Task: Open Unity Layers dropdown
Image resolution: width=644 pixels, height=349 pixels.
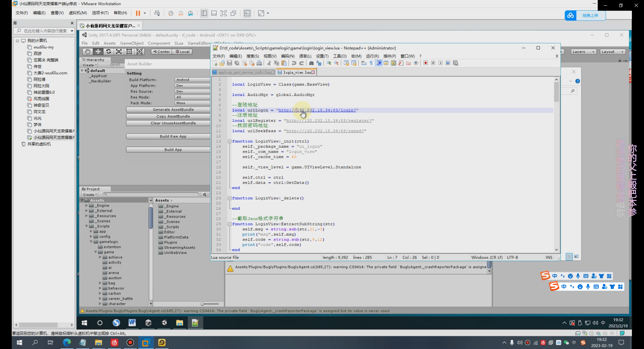Action: (584, 52)
